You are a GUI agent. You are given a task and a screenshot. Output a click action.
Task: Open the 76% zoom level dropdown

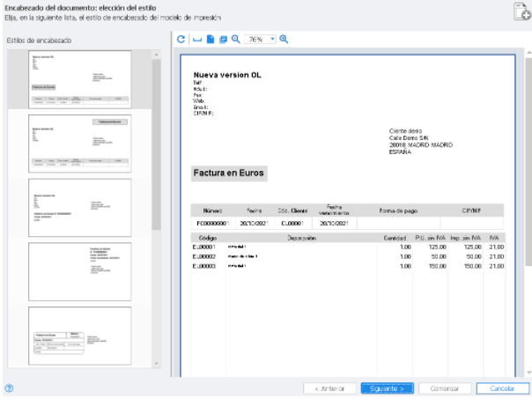[x=272, y=40]
